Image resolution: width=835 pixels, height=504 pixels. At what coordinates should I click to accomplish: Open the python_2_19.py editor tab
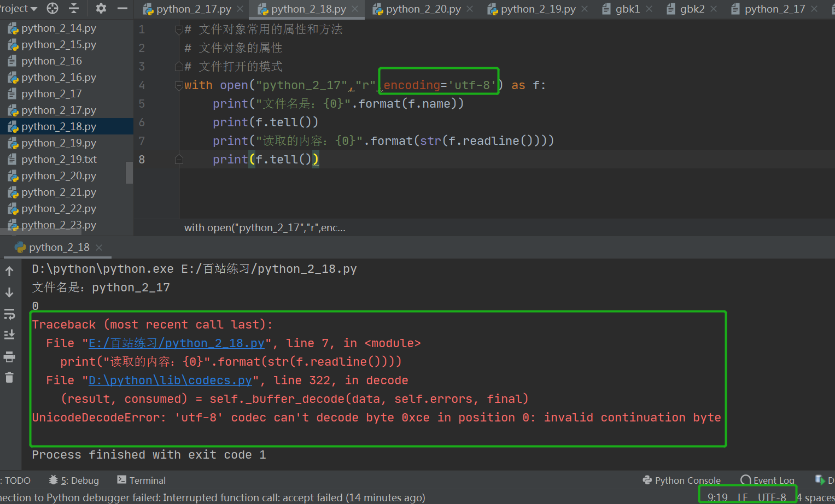point(532,9)
